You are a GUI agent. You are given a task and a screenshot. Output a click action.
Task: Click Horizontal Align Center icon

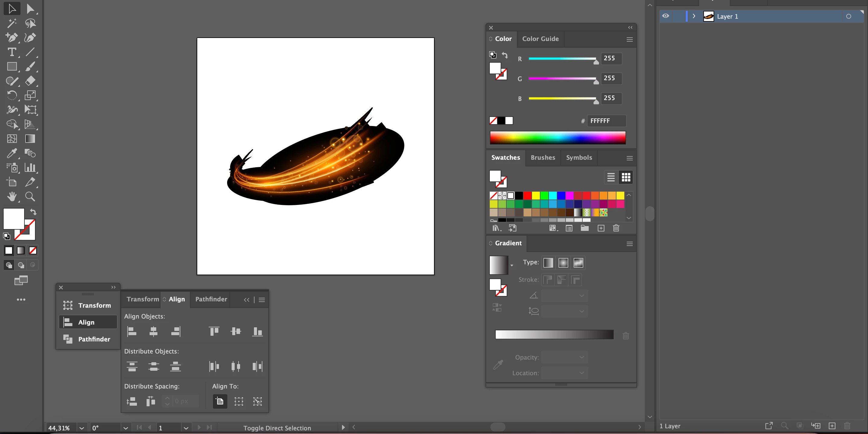153,332
